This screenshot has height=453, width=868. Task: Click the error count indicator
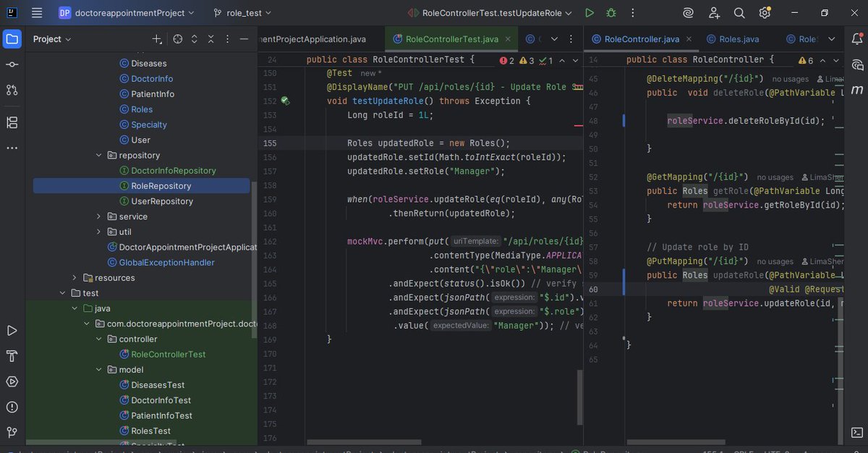coord(506,61)
